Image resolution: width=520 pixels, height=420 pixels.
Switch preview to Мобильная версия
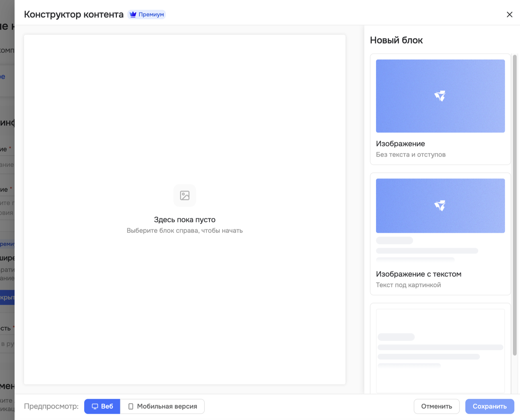162,406
